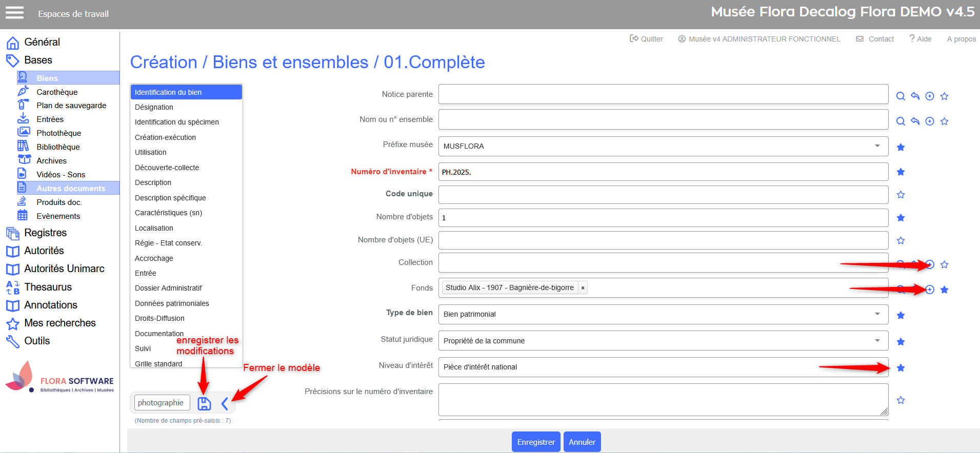Go to the Description spécifique section
980x453 pixels.
click(x=186, y=198)
